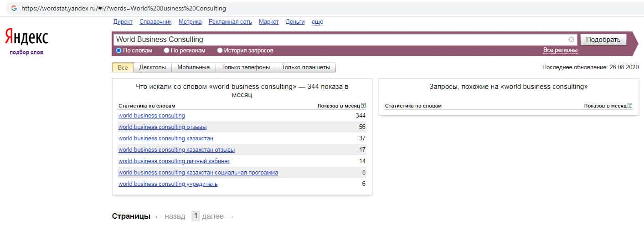Select the "История запросов" radio button

point(220,51)
